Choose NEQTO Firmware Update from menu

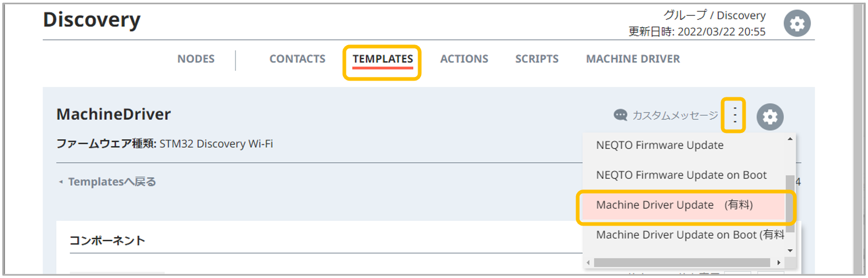click(660, 146)
